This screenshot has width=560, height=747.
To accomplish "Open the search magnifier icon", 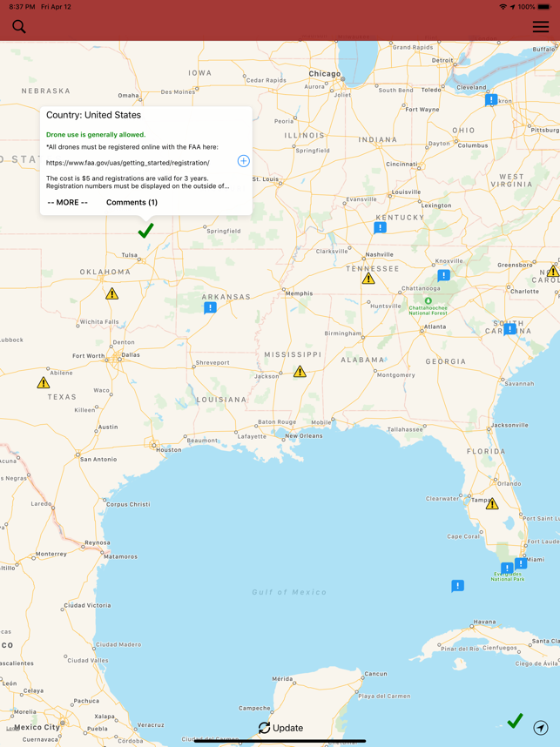I will click(x=19, y=27).
